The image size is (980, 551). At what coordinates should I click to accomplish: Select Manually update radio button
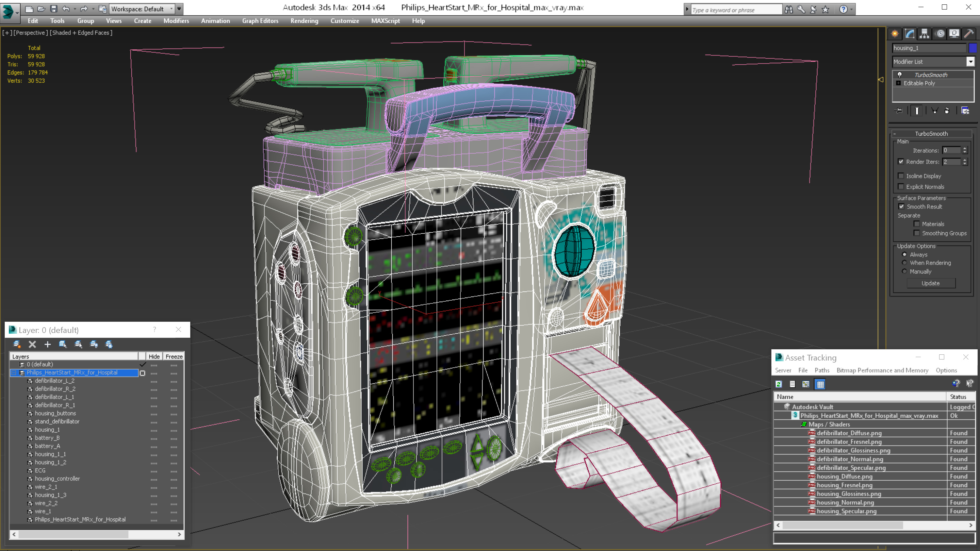pyautogui.click(x=904, y=271)
